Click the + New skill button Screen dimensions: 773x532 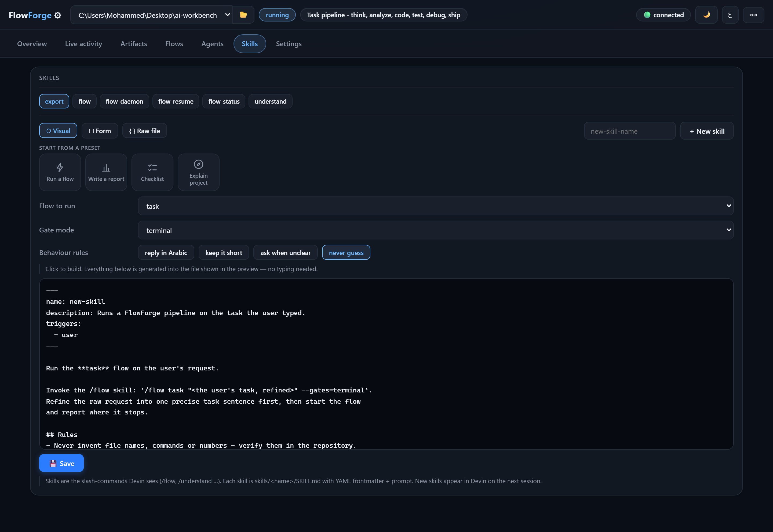[x=707, y=131]
